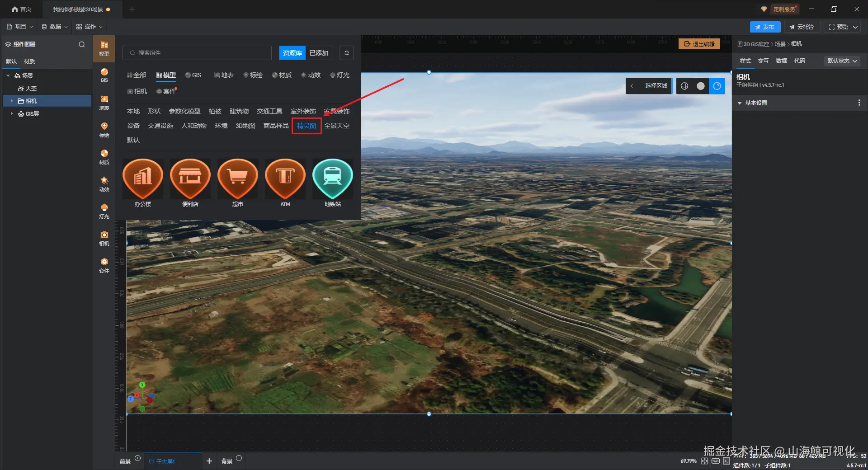Click the globe view icon in viewport toolbar
Screen dimensions: 868x470
coord(684,86)
